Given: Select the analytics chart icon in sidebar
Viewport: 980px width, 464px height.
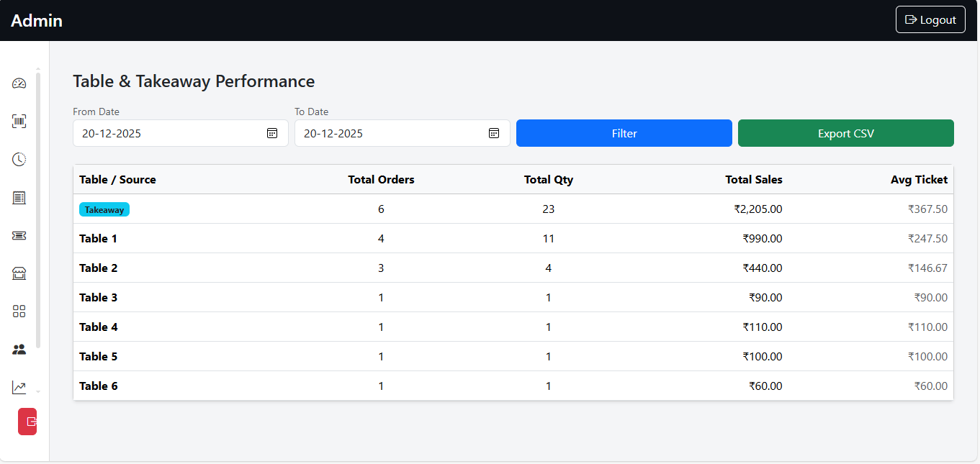Looking at the screenshot, I should pos(19,387).
